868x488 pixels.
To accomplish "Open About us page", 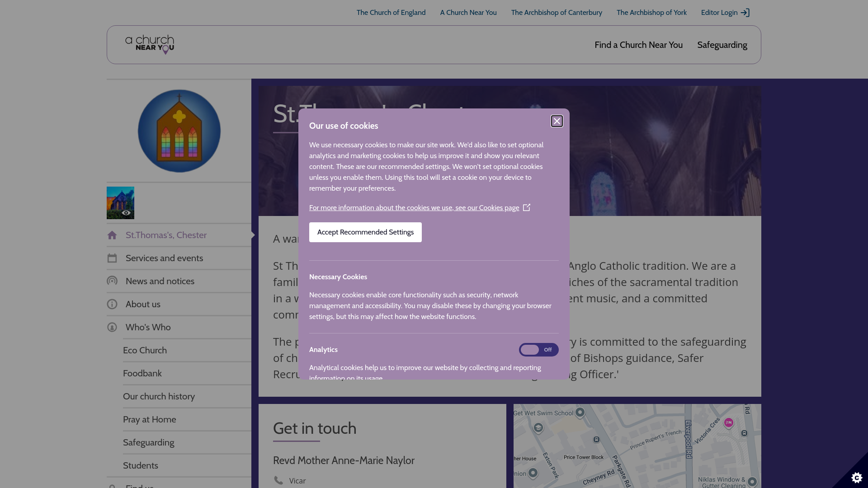I will 179,304.
